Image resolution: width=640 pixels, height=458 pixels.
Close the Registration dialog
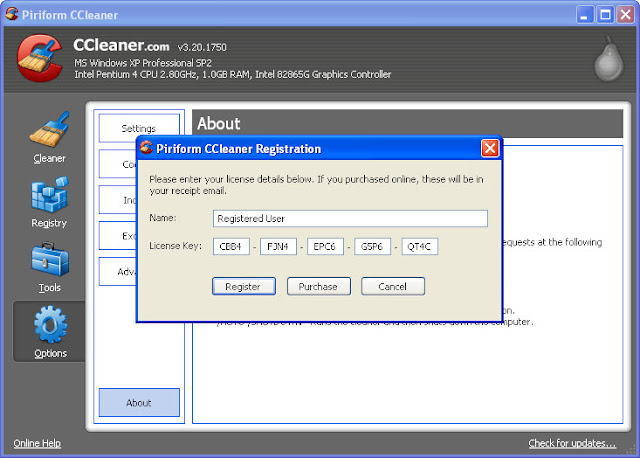pos(490,148)
